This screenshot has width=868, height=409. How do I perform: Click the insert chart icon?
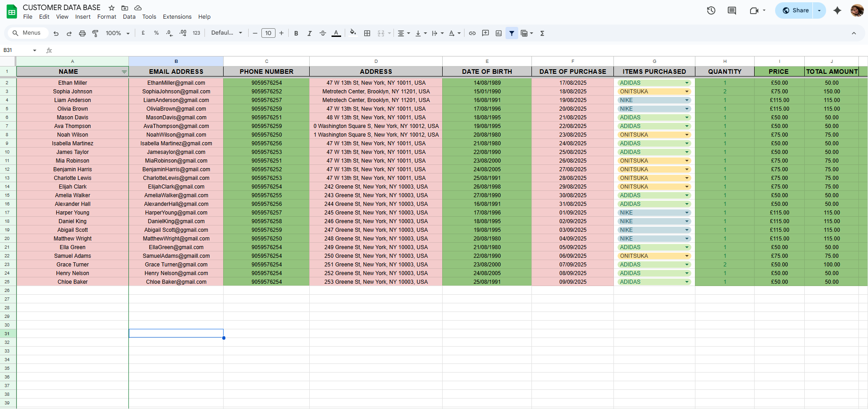[x=499, y=33]
